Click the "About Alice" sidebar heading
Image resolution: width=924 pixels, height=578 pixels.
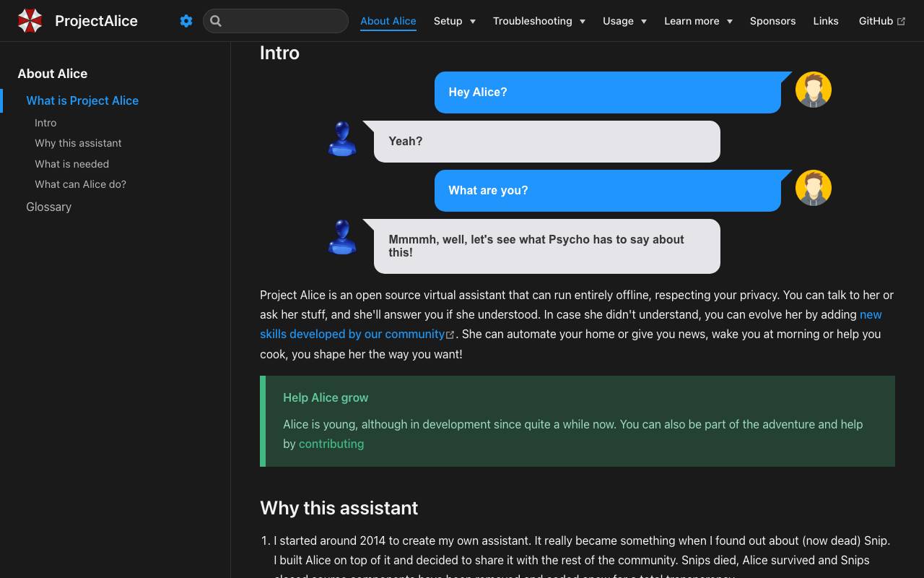tap(52, 74)
